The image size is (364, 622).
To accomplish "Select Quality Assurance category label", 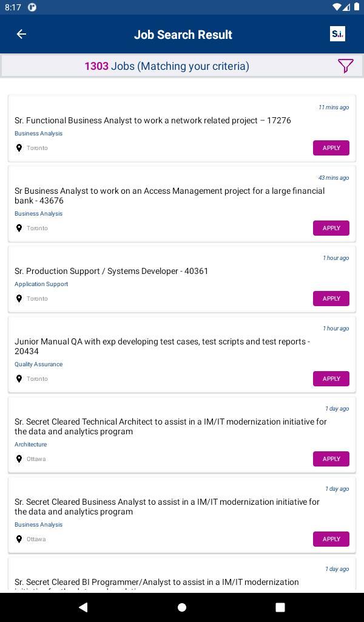I will (39, 364).
